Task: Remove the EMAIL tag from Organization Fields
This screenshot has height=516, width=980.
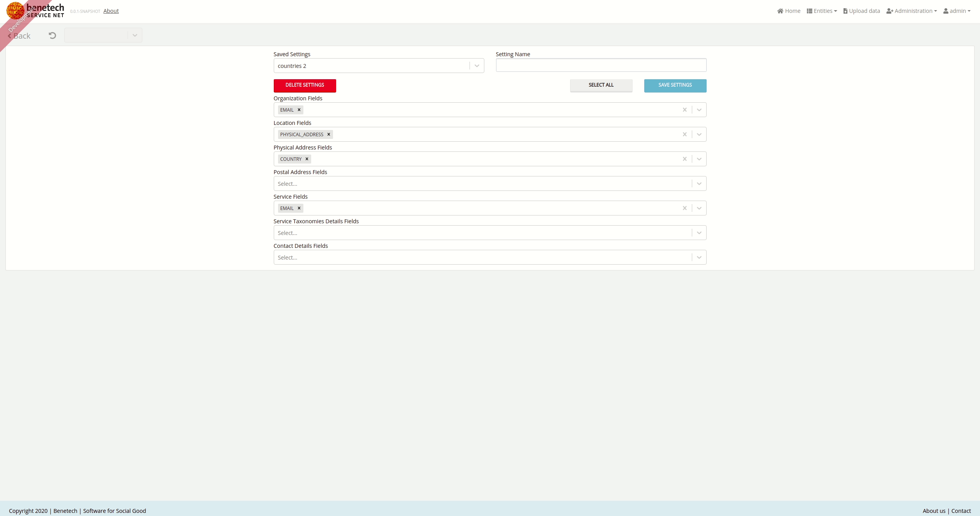Action: point(299,110)
